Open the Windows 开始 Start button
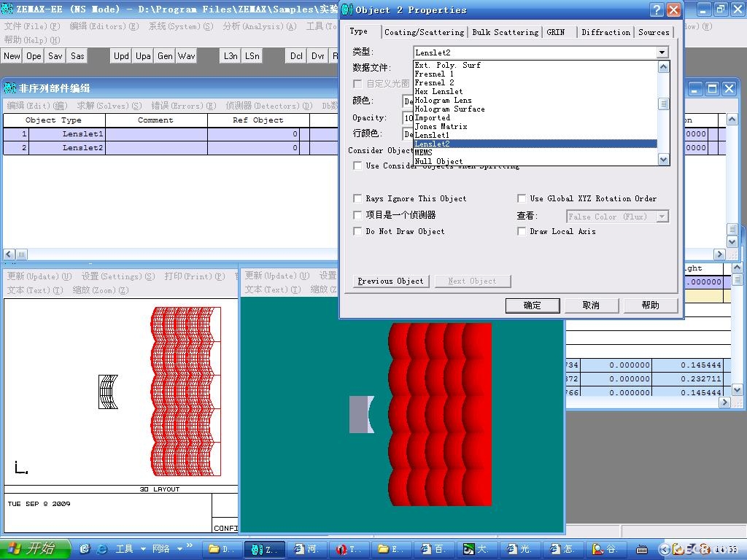The width and height of the screenshot is (747, 560). pos(34,548)
